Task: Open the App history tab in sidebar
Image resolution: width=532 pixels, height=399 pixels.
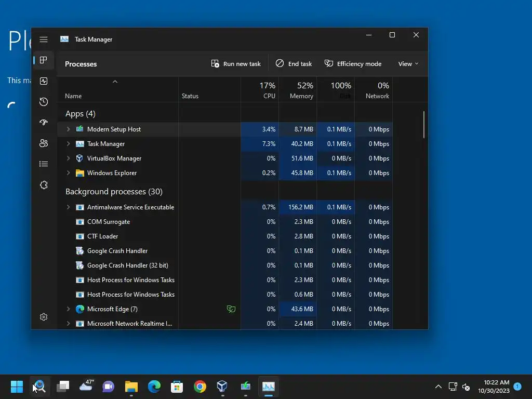Action: click(44, 102)
